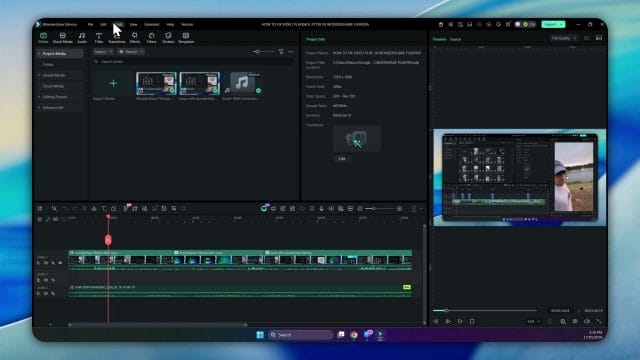Select the first video thumbnail in media
The height and width of the screenshot is (360, 640).
click(156, 83)
